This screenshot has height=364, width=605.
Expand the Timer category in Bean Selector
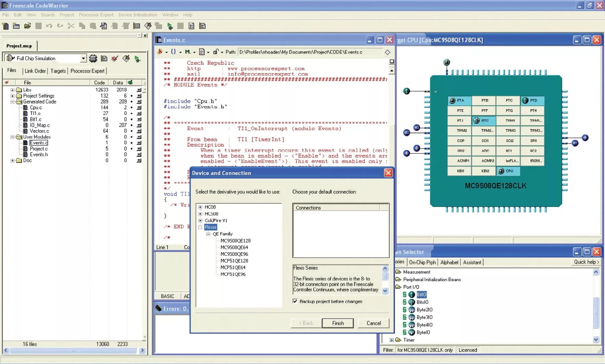coord(391,340)
